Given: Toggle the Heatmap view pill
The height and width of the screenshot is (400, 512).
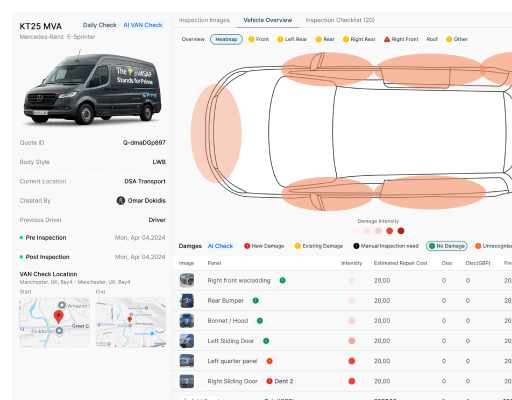Looking at the screenshot, I should (226, 39).
